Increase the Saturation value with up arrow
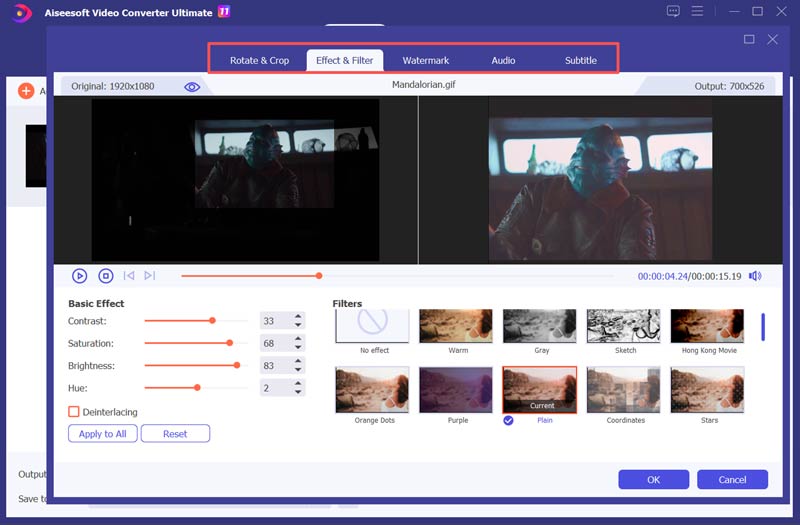 [298, 339]
